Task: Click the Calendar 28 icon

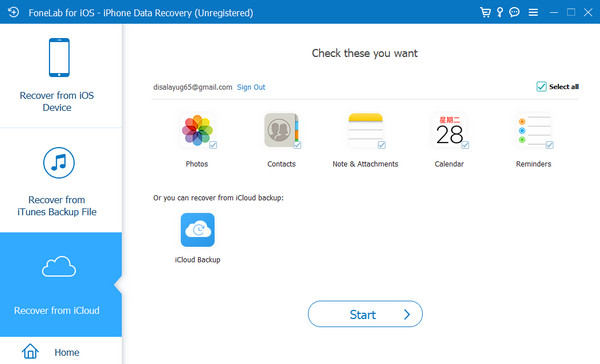Action: tap(449, 130)
